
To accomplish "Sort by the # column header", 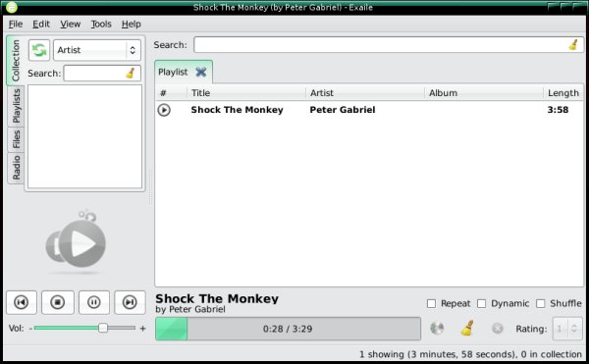I will 171,92.
